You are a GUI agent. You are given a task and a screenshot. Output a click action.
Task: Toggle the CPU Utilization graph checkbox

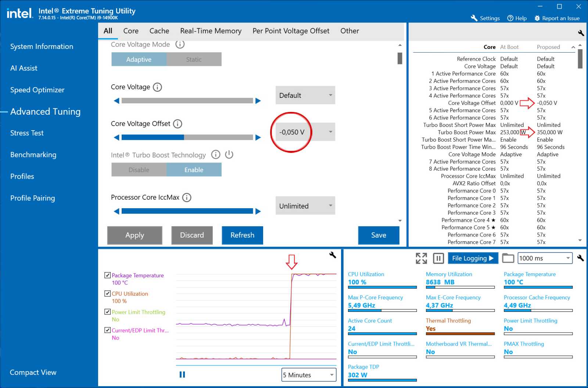[x=108, y=293]
